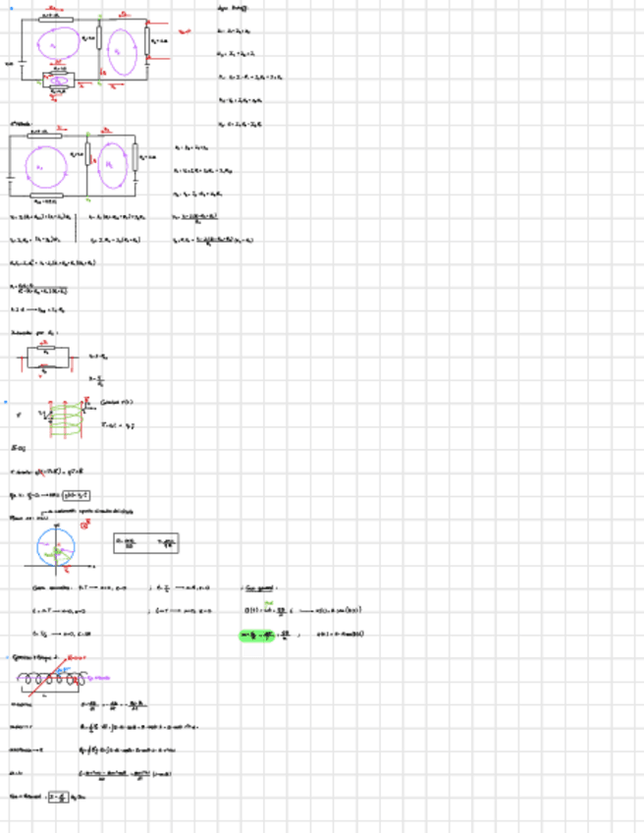Image resolution: width=644 pixels, height=833 pixels.
Task: Click the green highlighted equation
Action: 257,635
